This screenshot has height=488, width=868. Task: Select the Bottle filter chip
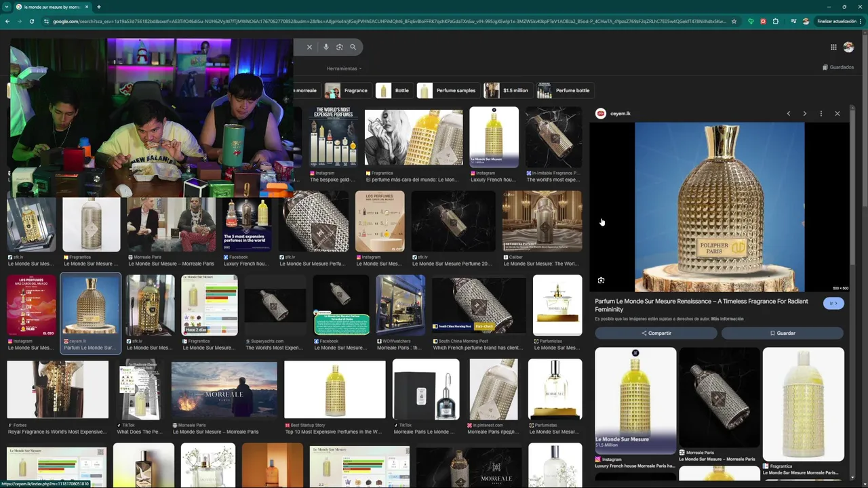(x=394, y=90)
